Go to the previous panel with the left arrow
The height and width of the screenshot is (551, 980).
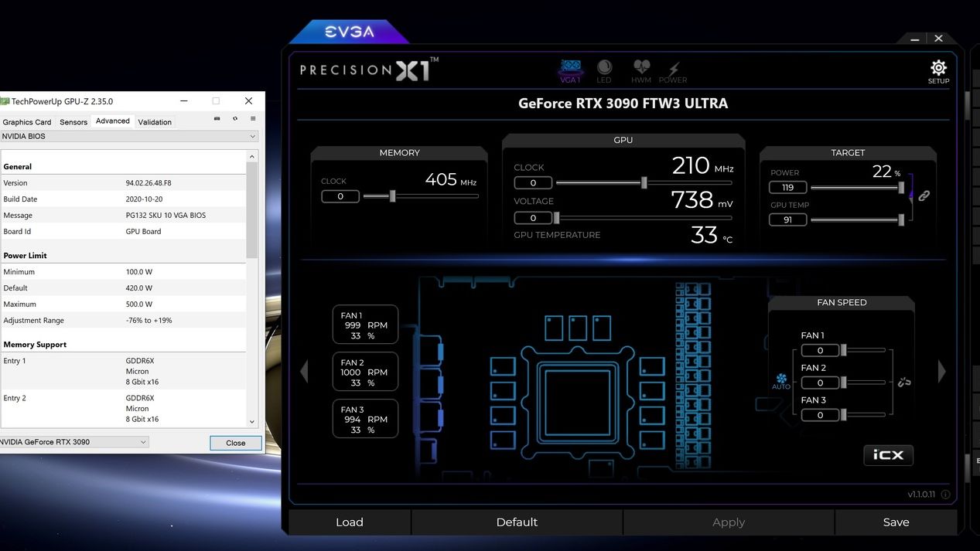pyautogui.click(x=304, y=372)
